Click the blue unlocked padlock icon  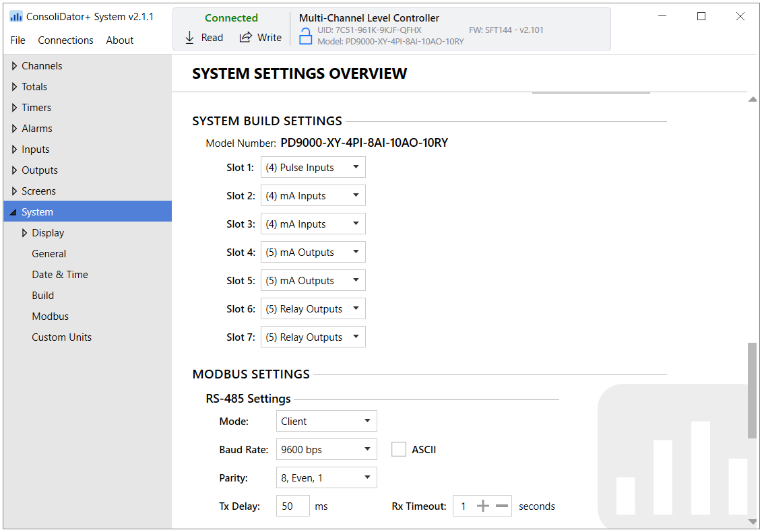tap(306, 36)
